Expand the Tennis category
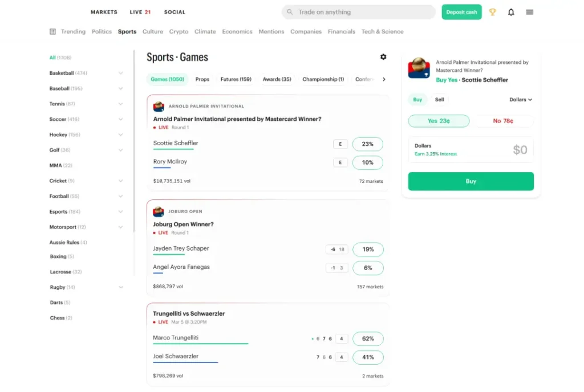Screen dimensions: 584x392 [x=120, y=104]
